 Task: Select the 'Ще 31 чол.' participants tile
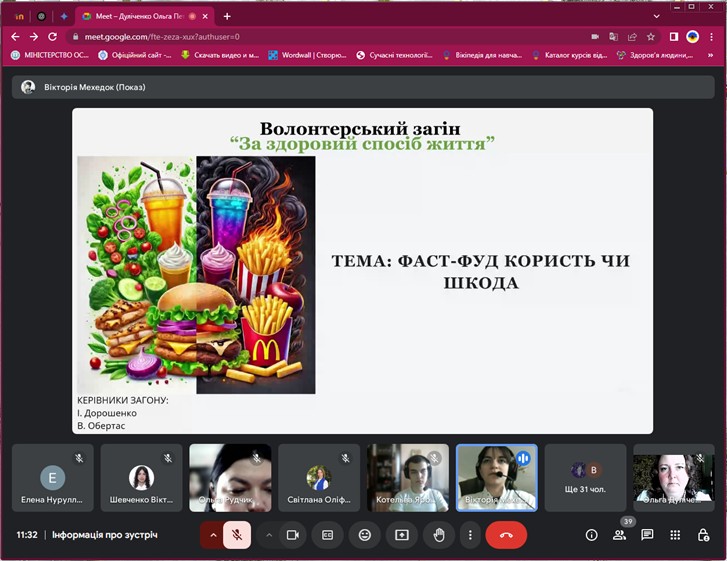tap(585, 478)
